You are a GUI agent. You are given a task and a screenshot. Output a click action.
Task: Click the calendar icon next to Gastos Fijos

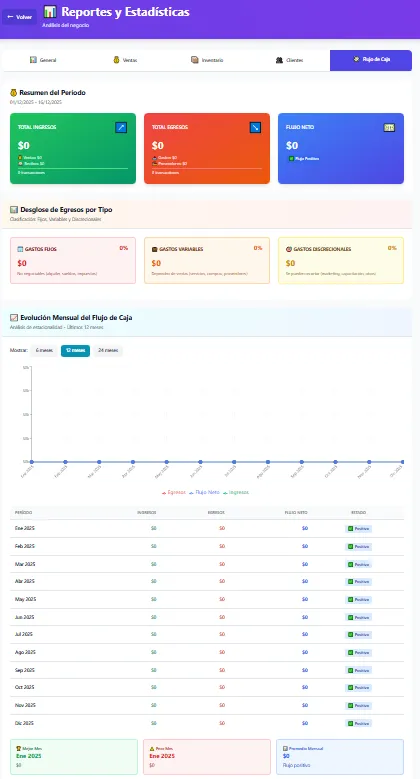point(20,249)
